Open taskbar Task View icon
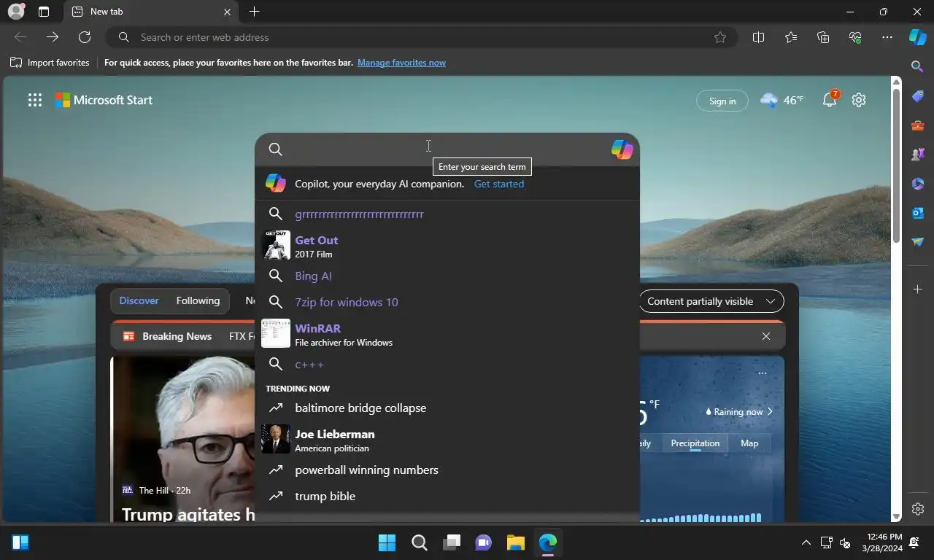Image resolution: width=934 pixels, height=560 pixels. pos(452,542)
